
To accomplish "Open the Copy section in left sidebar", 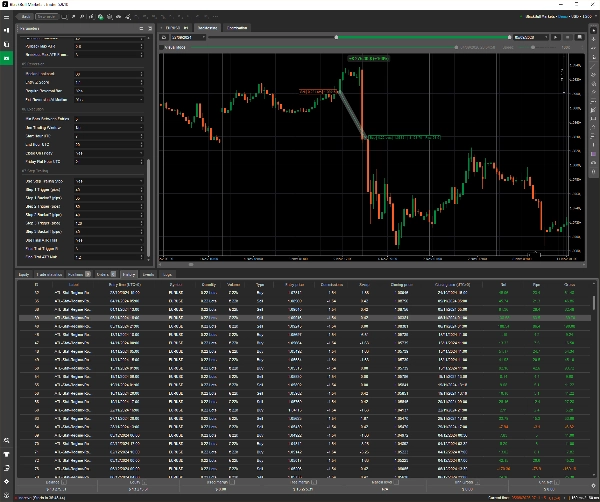I will click(x=7, y=44).
